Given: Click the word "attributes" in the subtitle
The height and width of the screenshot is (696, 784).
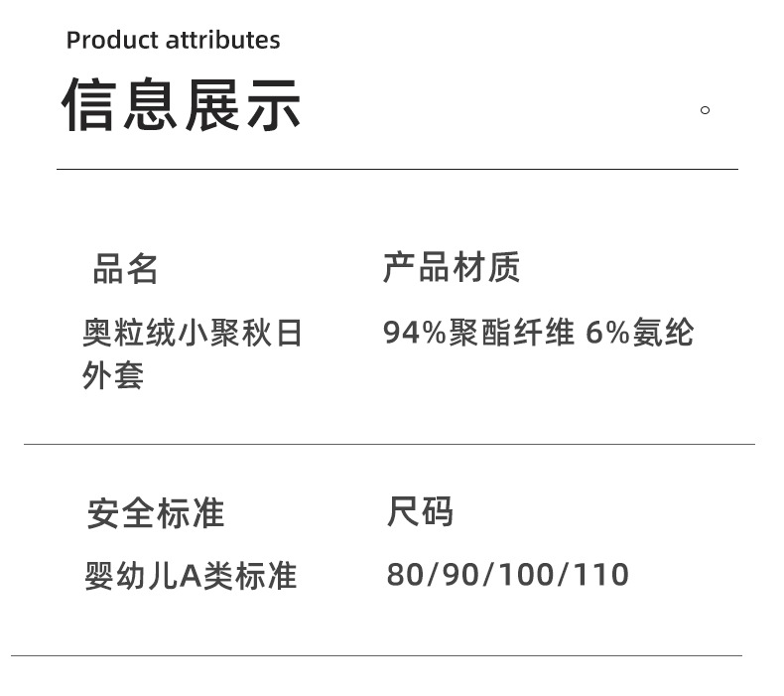Looking at the screenshot, I should (223, 41).
